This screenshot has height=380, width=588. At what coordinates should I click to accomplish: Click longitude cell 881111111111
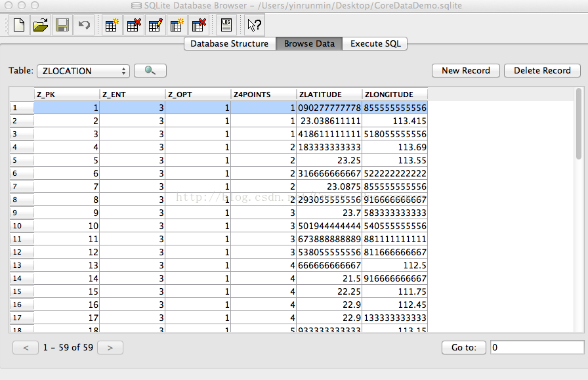[x=395, y=239]
